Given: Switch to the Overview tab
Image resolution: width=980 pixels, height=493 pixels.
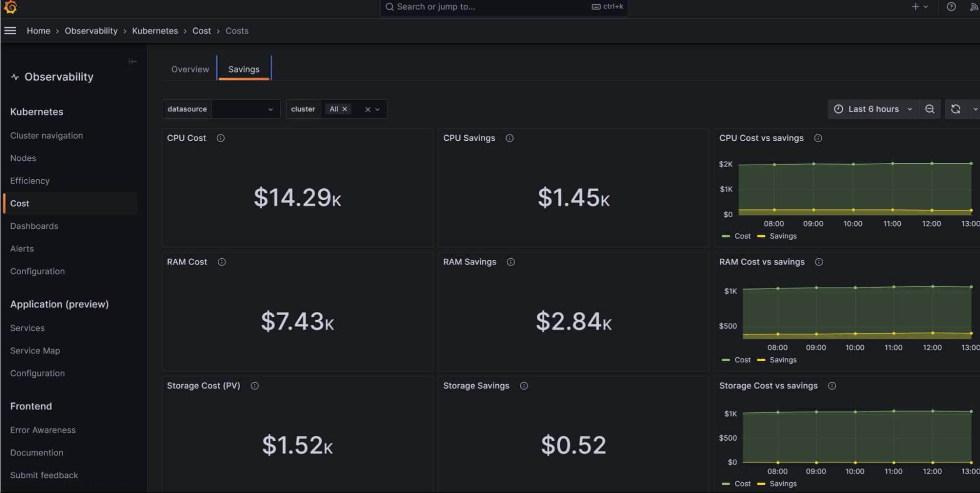Looking at the screenshot, I should tap(190, 69).
